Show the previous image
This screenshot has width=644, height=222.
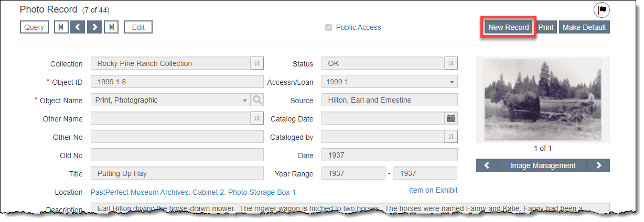(487, 165)
